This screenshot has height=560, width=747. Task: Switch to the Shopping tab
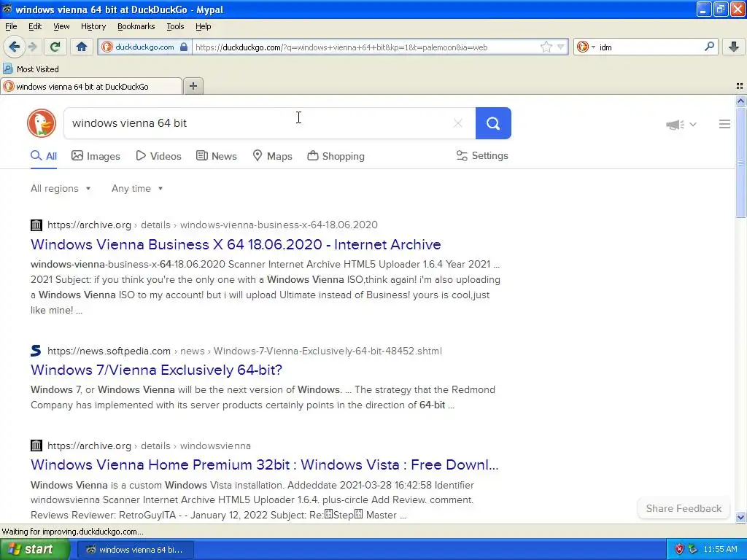336,156
